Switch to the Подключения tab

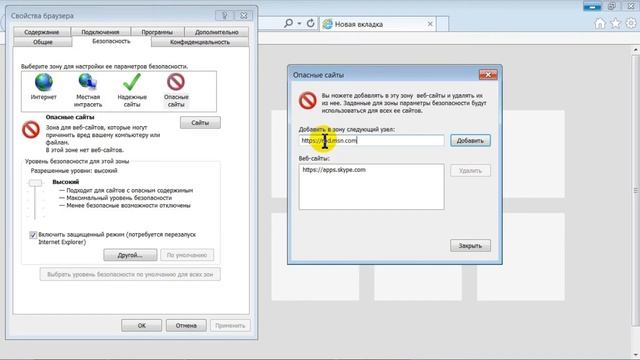click(x=100, y=32)
